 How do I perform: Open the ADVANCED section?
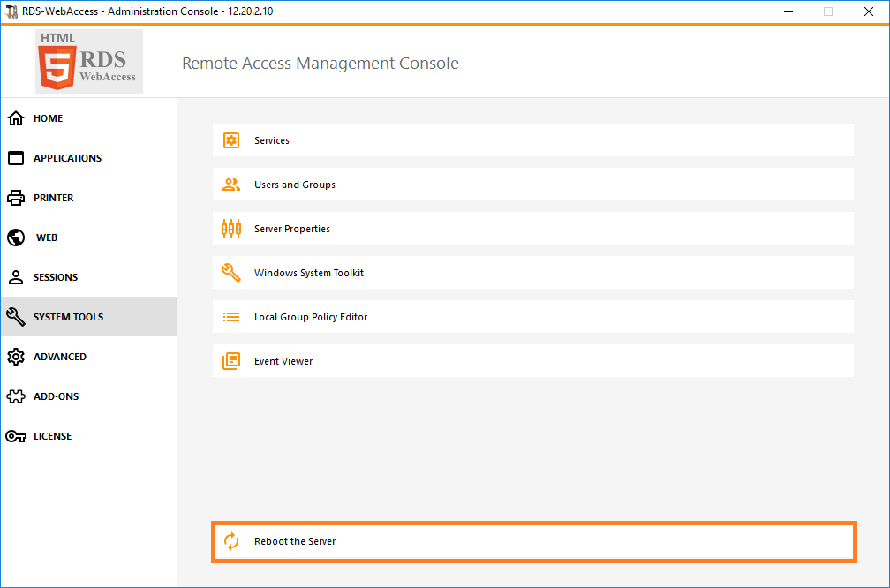click(x=89, y=357)
